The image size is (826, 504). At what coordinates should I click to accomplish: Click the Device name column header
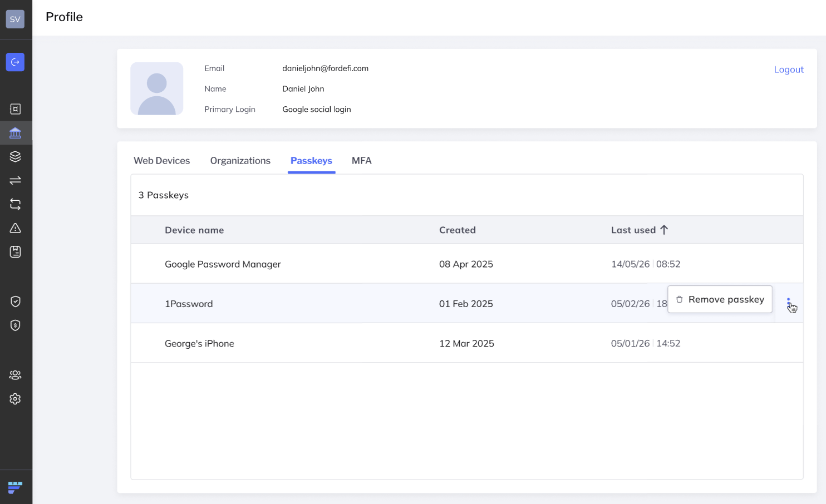pyautogui.click(x=194, y=230)
